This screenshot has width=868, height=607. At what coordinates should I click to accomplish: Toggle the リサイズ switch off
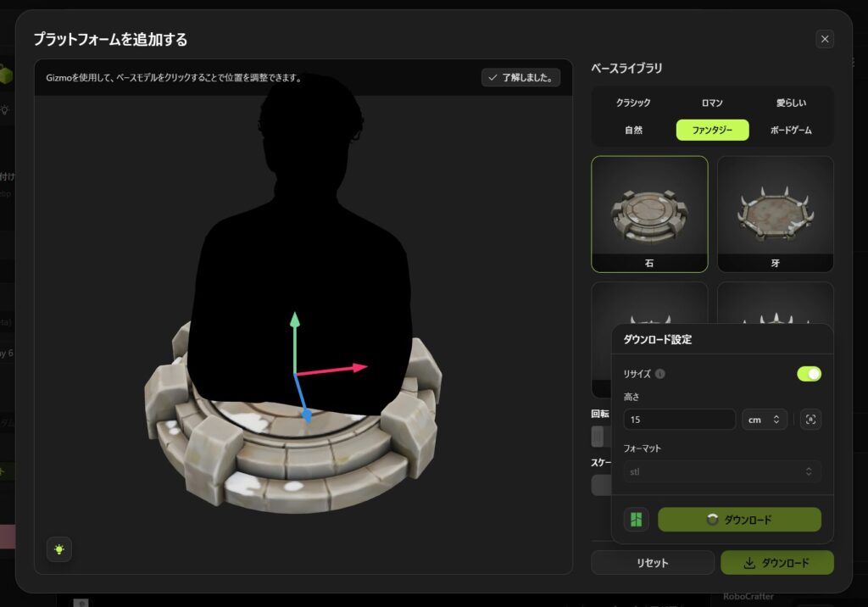pyautogui.click(x=809, y=374)
